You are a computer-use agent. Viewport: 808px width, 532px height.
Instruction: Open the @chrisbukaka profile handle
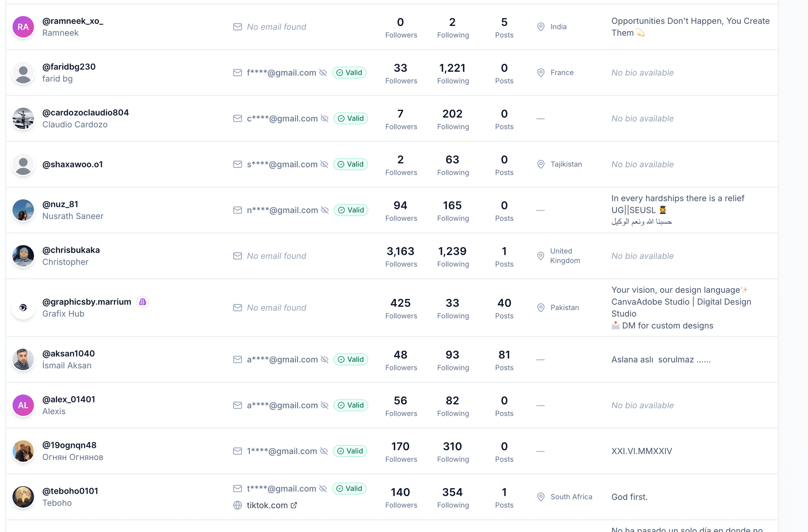pyautogui.click(x=71, y=250)
